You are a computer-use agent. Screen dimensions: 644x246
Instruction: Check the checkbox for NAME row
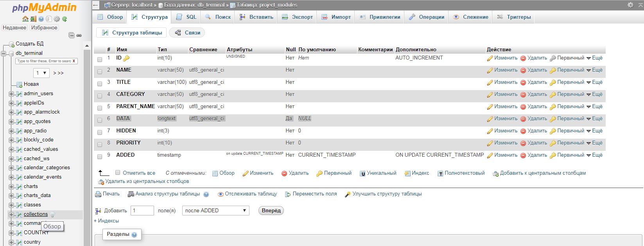coord(100,71)
